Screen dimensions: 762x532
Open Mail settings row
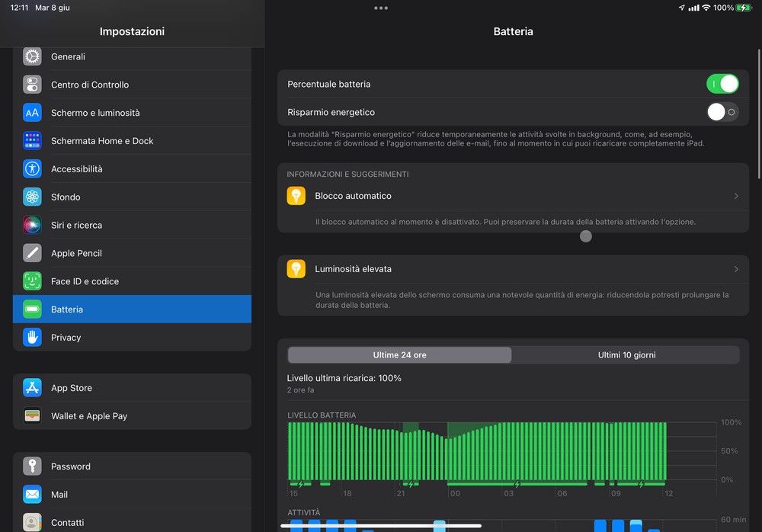(x=132, y=495)
